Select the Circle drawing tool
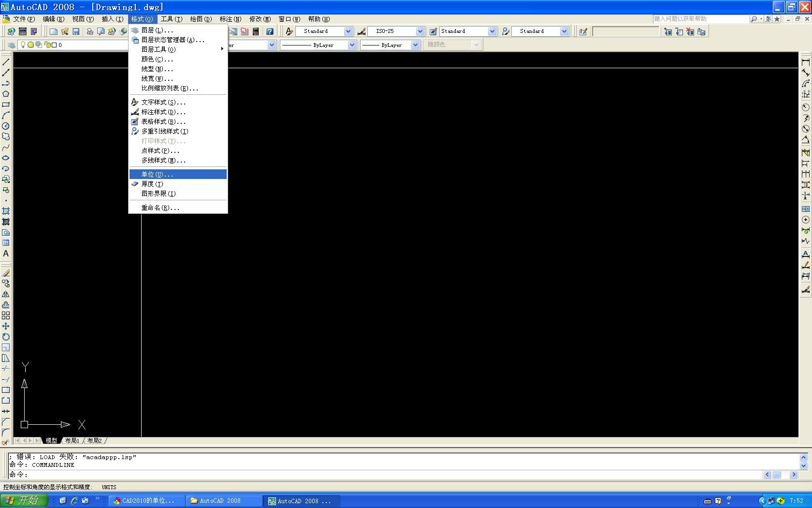 (x=6, y=126)
